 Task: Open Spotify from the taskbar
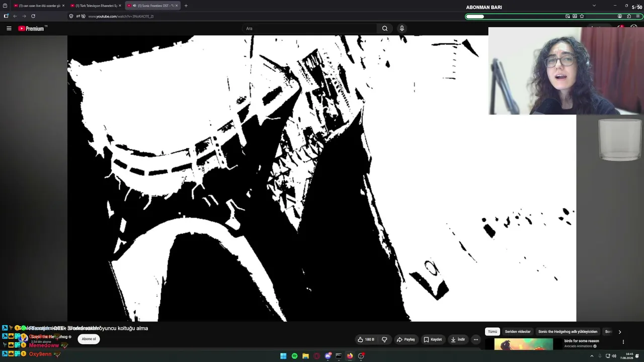294,356
